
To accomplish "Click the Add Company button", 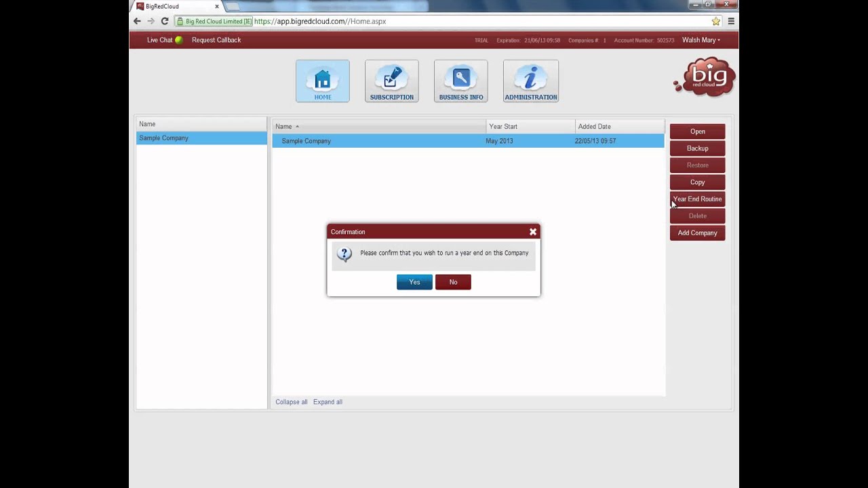I will [x=698, y=233].
